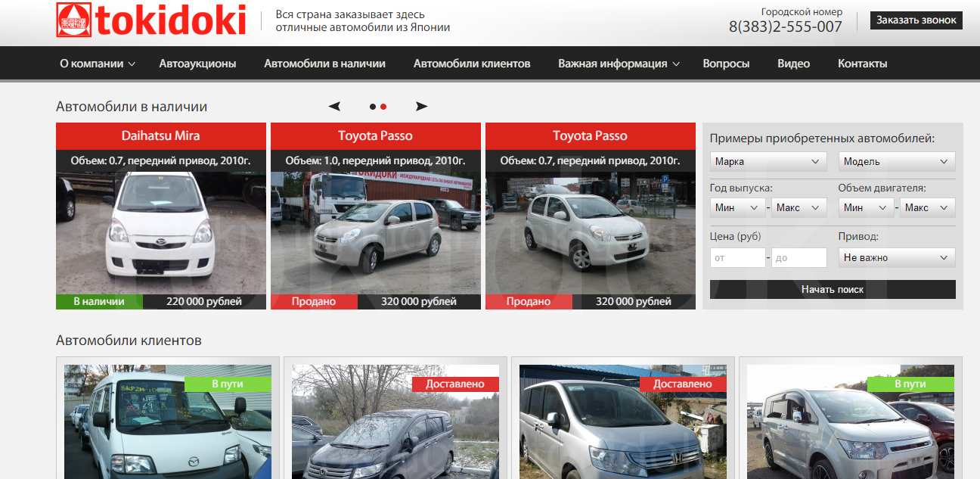Click the Примеры приобретенных автомобилей heading

(823, 138)
